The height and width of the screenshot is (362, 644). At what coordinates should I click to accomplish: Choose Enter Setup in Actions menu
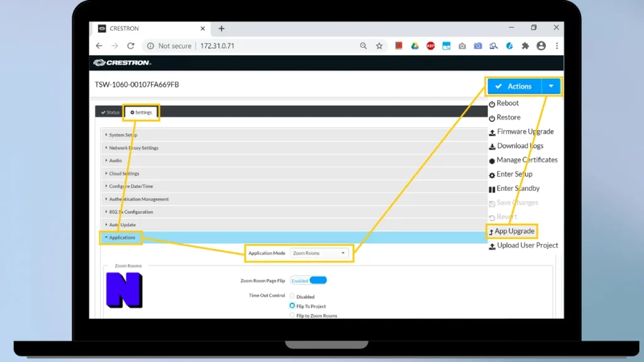tap(511, 174)
